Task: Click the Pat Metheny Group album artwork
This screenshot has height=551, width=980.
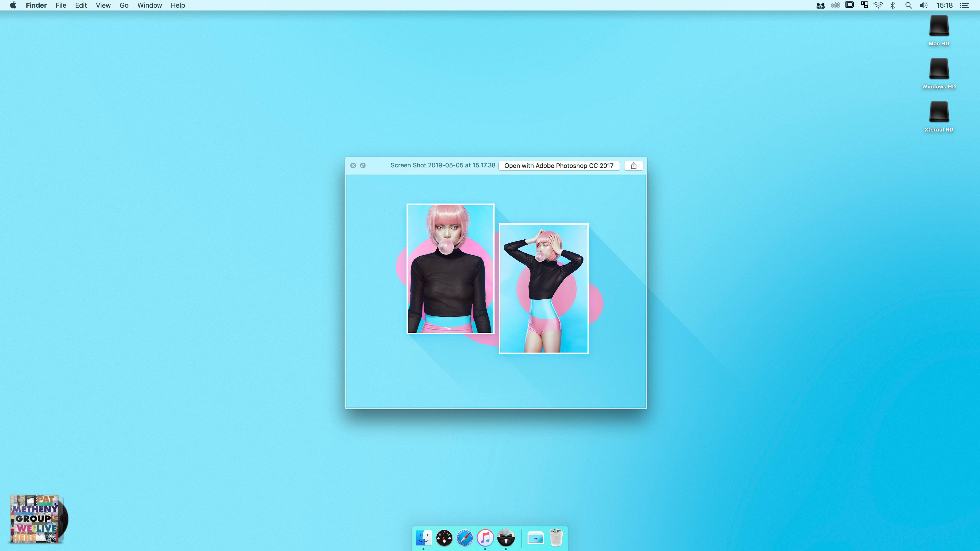Action: (35, 519)
